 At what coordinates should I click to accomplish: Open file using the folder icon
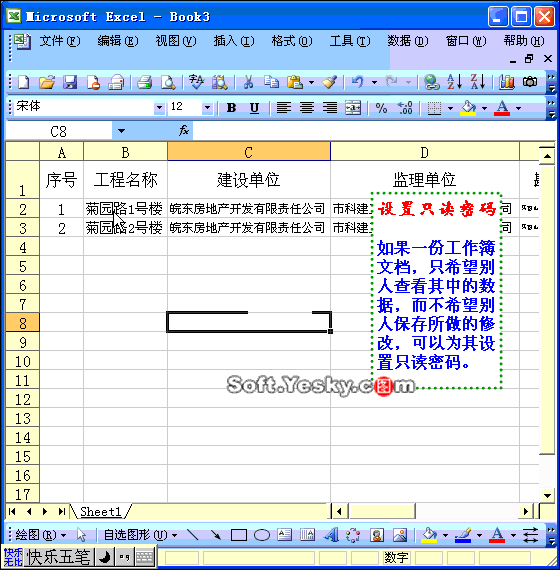47,82
